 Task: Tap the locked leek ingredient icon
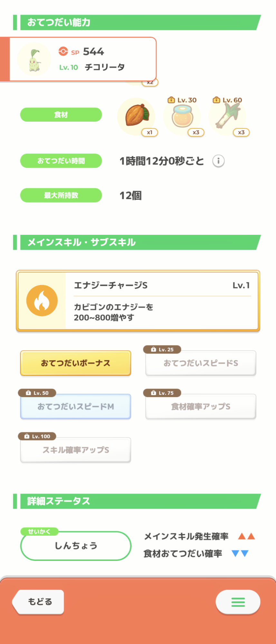[x=228, y=117]
